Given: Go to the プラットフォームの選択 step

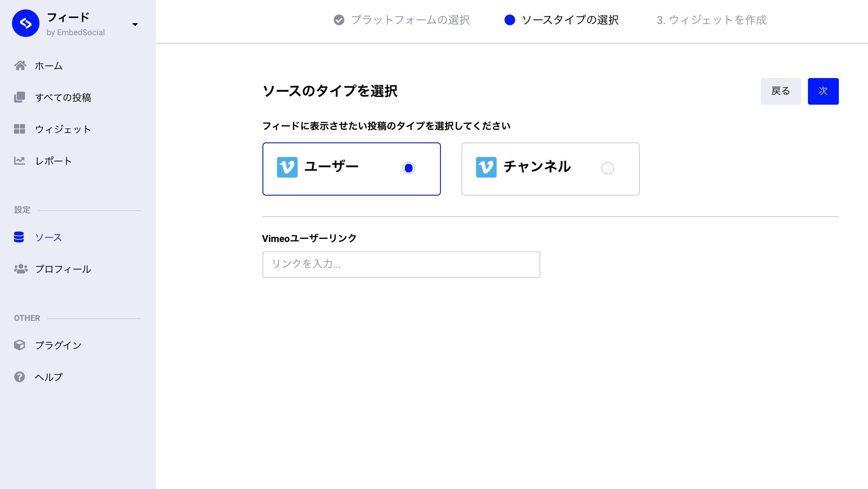Looking at the screenshot, I should click(x=401, y=20).
